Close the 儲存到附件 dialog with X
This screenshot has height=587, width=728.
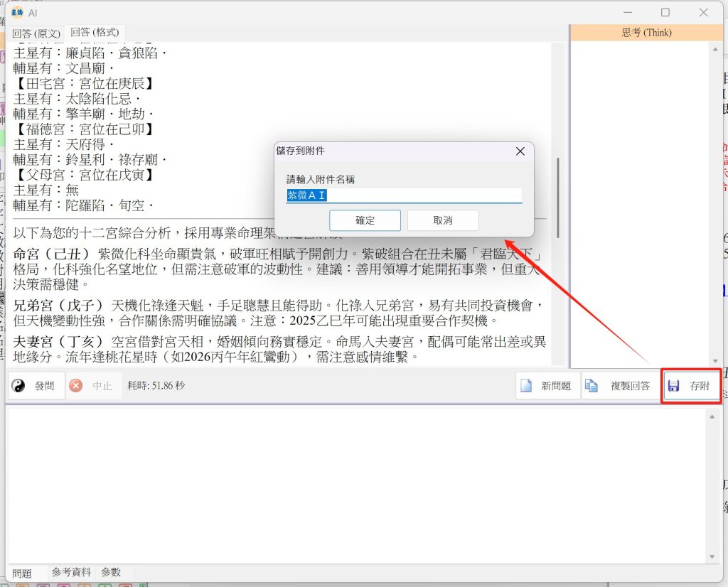click(x=520, y=151)
